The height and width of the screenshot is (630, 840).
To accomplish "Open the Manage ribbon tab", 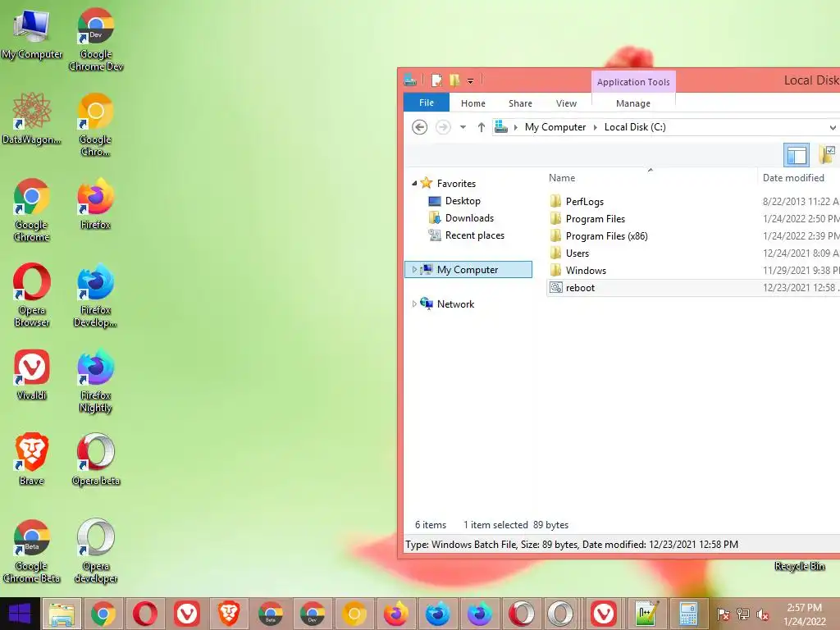I will point(633,103).
